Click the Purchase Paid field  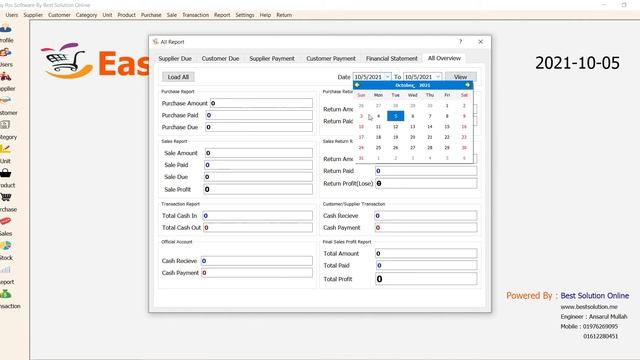click(x=259, y=115)
